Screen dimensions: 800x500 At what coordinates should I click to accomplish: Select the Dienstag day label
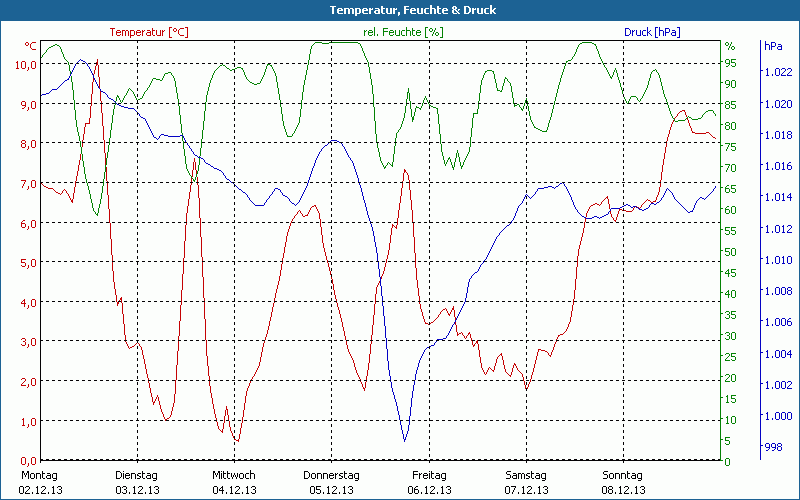coord(136,475)
